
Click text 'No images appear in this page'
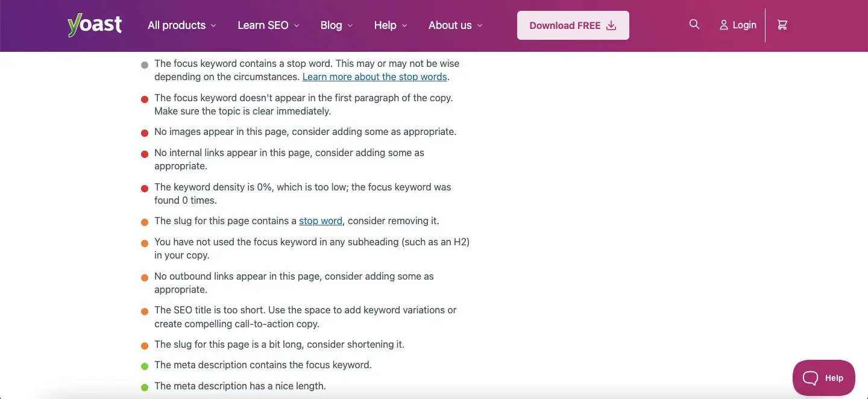tap(222, 131)
